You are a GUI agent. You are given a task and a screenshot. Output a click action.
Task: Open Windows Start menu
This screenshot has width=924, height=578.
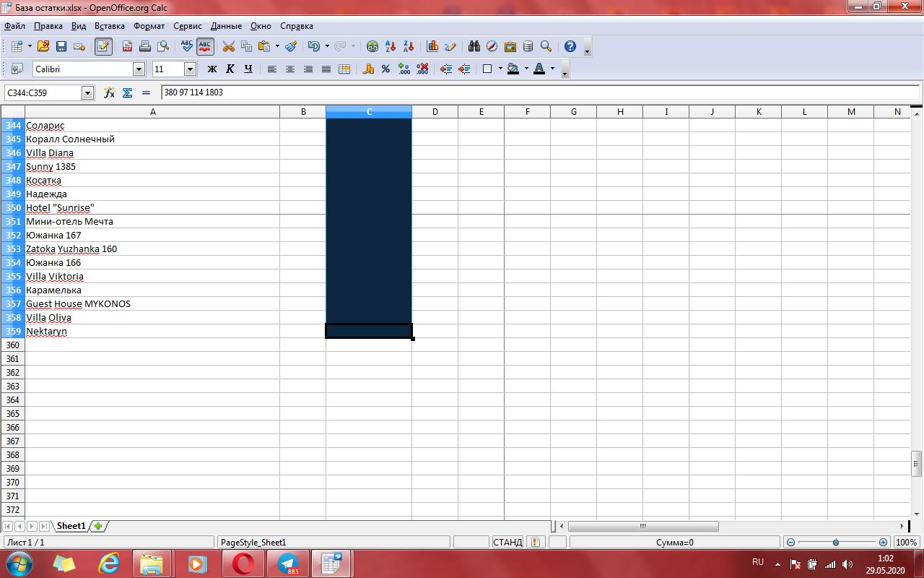[x=19, y=564]
